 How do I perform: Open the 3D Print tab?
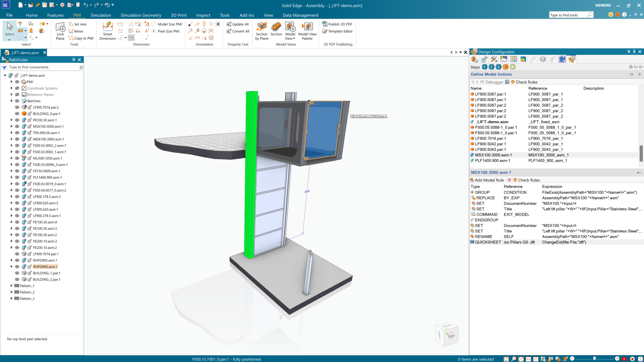179,15
